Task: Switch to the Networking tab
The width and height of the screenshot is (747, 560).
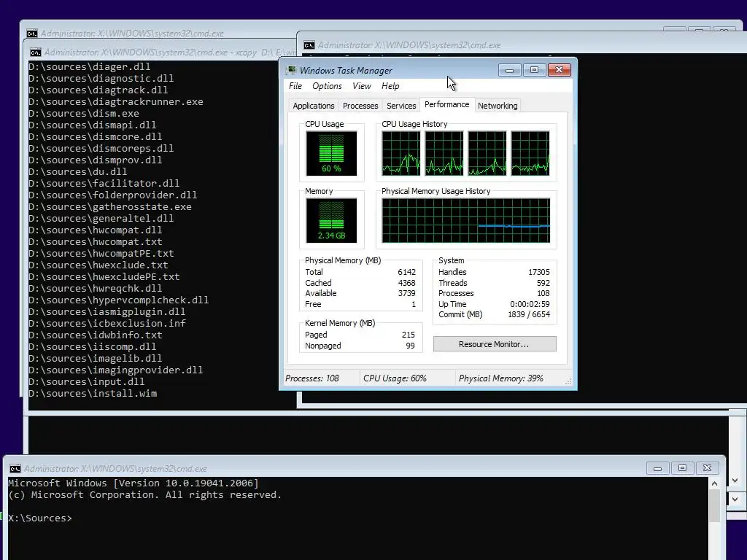Action: coord(498,106)
